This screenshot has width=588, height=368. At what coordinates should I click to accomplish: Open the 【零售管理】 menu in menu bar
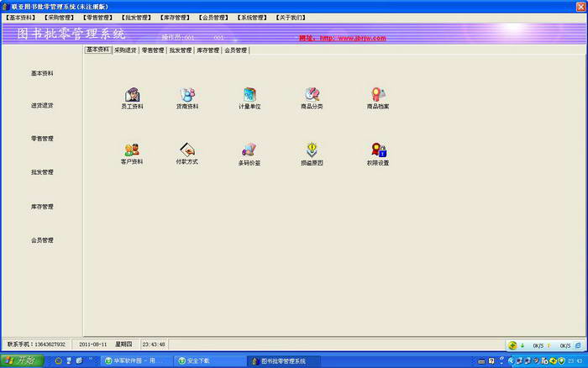(97, 18)
